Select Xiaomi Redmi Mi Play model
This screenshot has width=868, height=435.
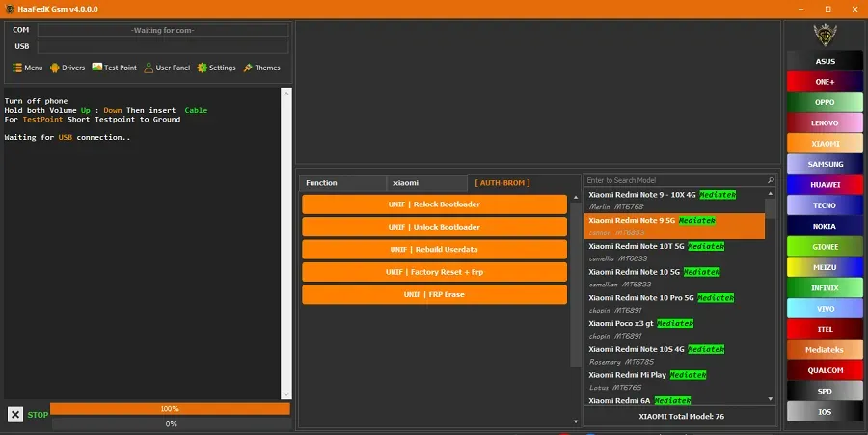coord(674,381)
